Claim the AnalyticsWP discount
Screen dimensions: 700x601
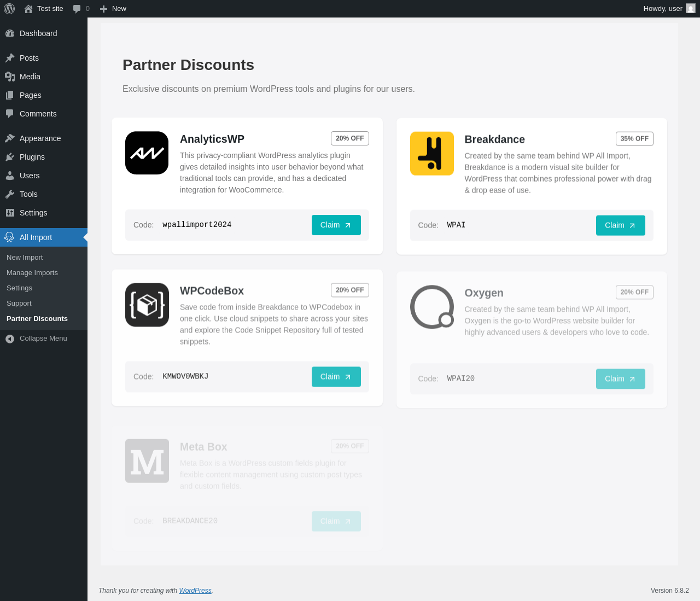pyautogui.click(x=336, y=225)
